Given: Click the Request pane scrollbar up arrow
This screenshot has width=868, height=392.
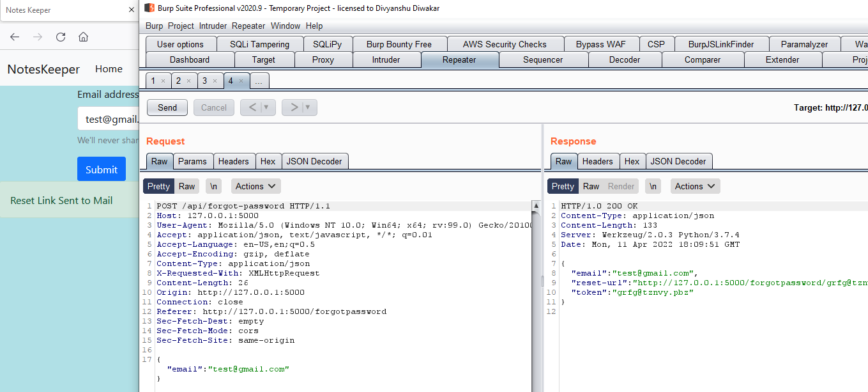Looking at the screenshot, I should pyautogui.click(x=536, y=206).
